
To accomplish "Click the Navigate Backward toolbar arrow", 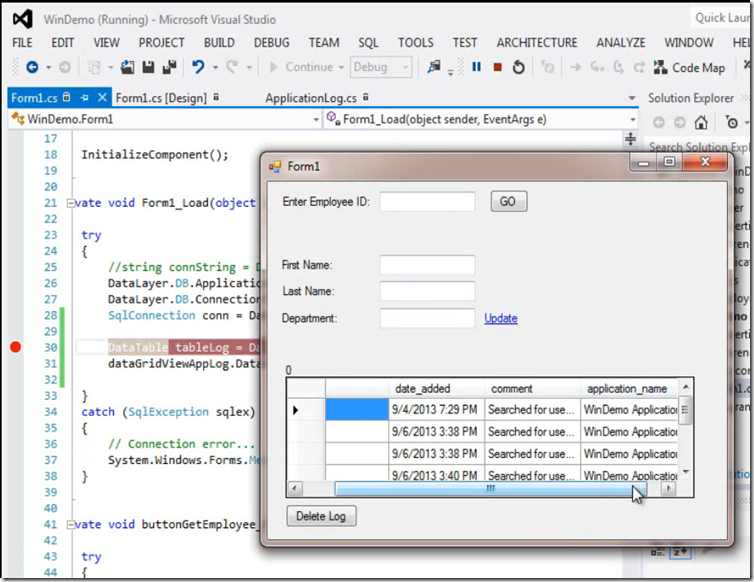I will click(x=32, y=67).
